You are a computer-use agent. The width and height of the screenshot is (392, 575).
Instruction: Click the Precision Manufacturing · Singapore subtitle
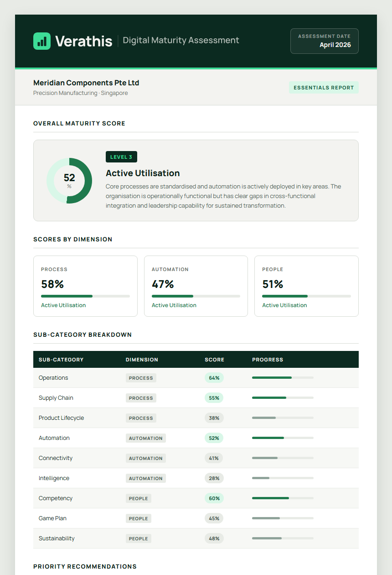pos(81,93)
